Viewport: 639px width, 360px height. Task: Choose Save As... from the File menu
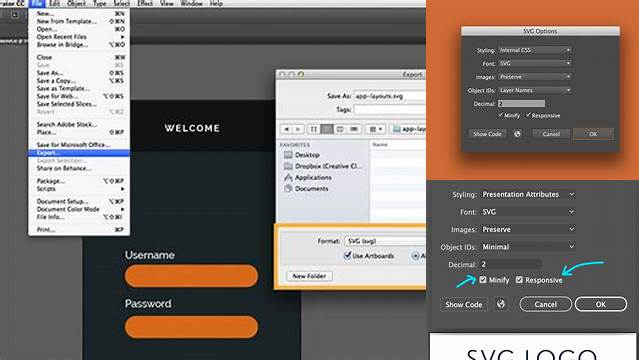pos(79,73)
